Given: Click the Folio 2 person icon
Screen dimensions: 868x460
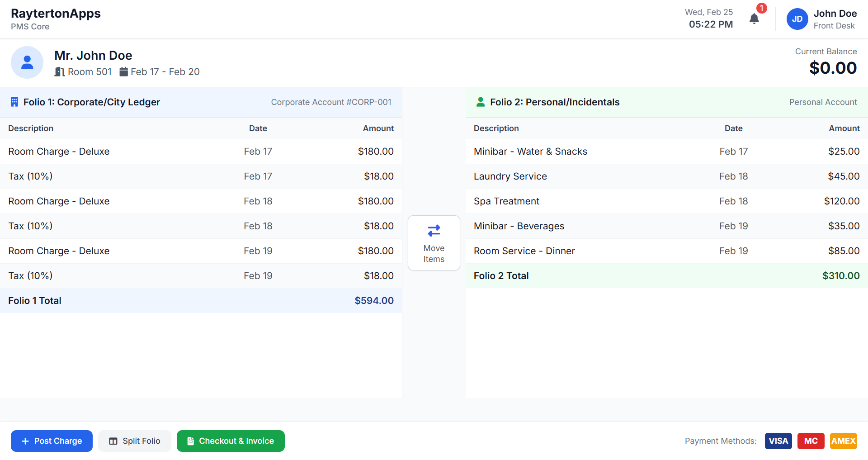Looking at the screenshot, I should 481,102.
